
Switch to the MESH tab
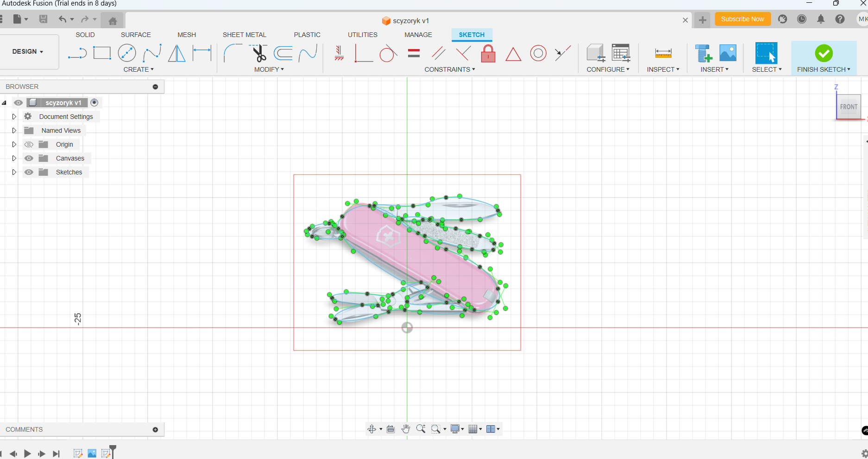point(187,35)
